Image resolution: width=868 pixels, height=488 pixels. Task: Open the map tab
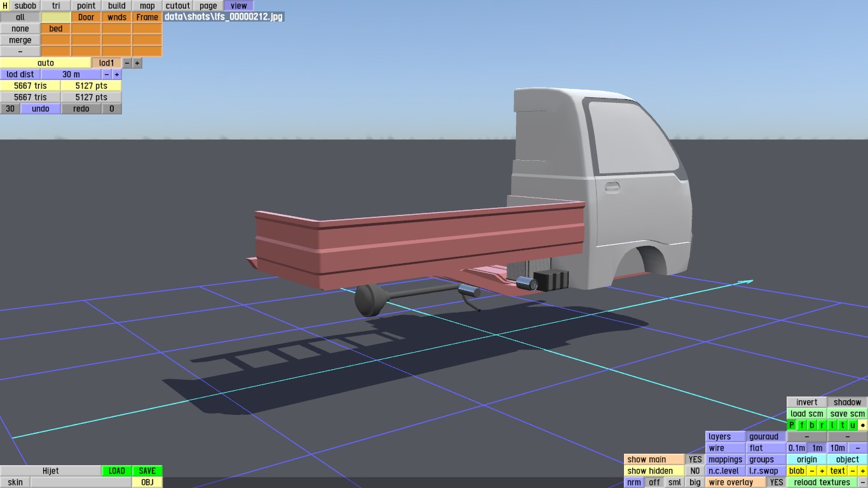pos(147,6)
